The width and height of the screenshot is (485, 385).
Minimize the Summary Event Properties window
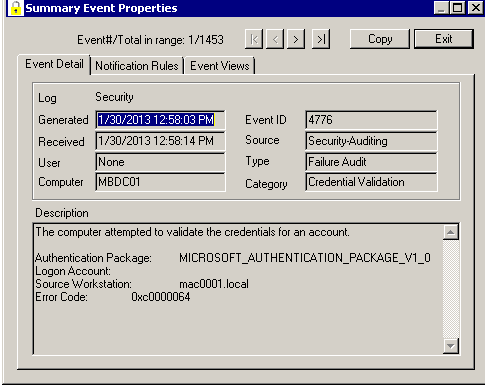coord(441,7)
